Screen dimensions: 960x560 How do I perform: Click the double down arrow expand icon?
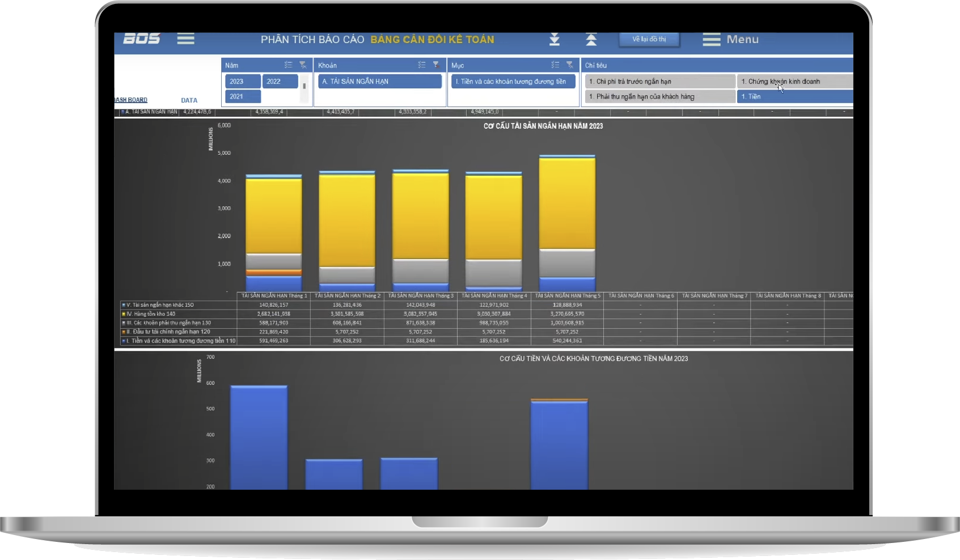555,39
